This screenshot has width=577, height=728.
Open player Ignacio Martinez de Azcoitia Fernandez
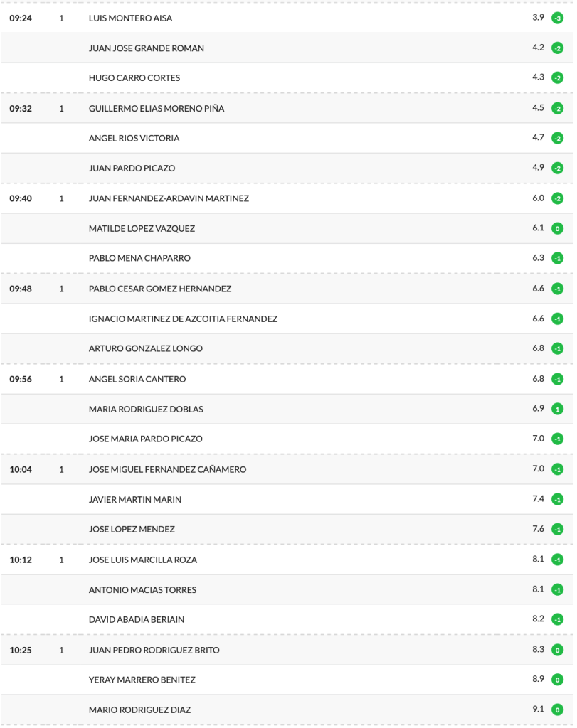[183, 319]
